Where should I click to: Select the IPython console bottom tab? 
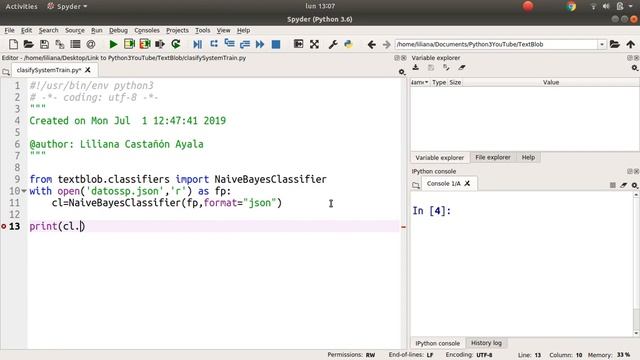(438, 343)
